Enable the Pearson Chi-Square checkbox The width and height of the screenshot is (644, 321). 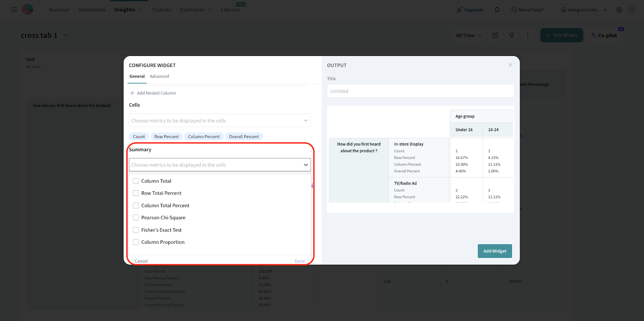(x=136, y=218)
